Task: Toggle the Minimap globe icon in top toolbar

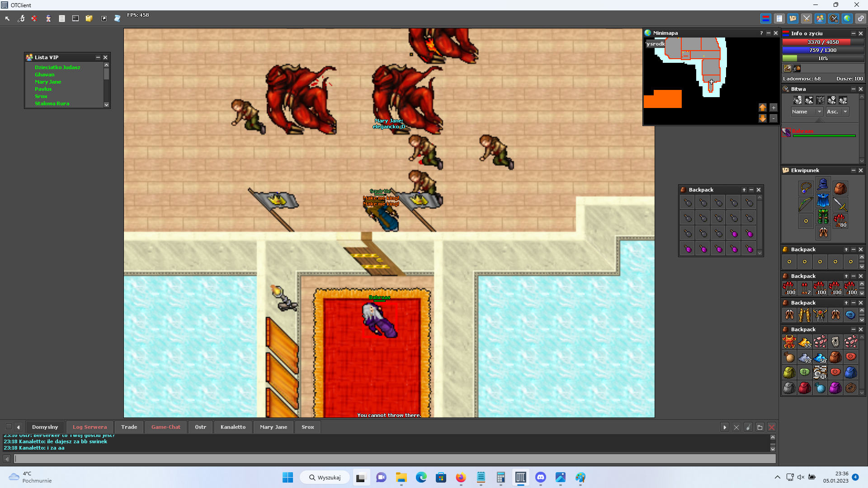Action: 847,19
